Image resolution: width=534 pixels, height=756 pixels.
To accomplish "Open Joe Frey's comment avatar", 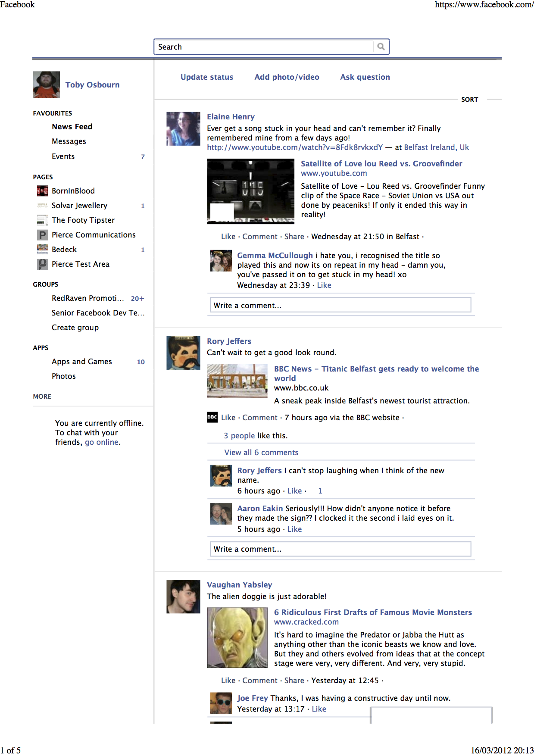I will pyautogui.click(x=221, y=703).
